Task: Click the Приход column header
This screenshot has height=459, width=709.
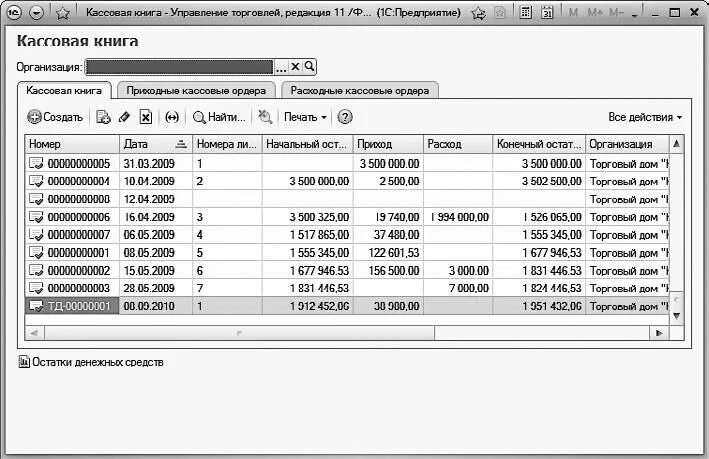Action: point(388,144)
